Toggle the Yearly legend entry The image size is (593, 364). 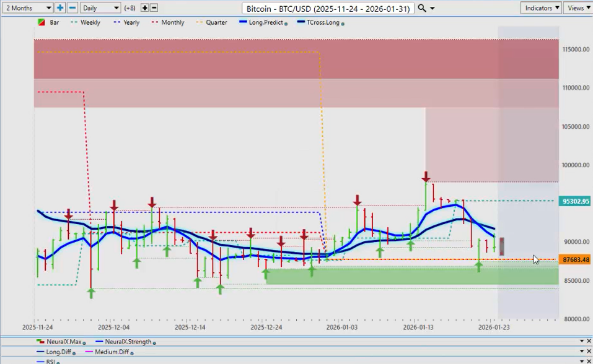[127, 22]
